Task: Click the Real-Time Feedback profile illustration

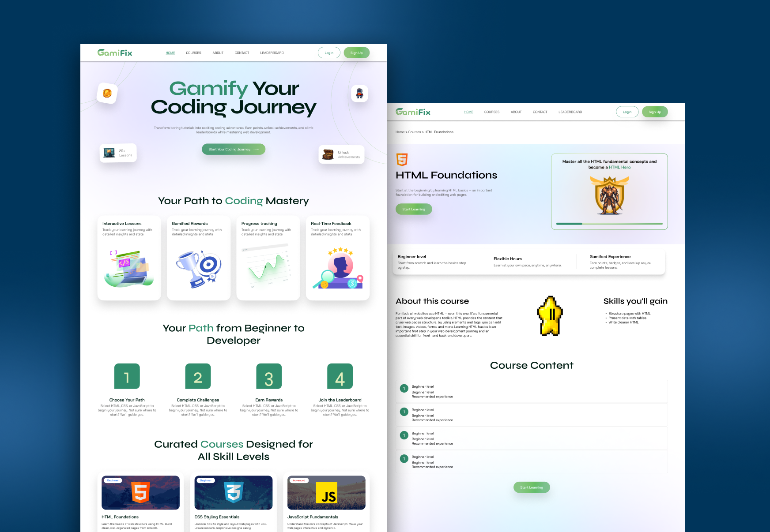Action: pos(338,268)
